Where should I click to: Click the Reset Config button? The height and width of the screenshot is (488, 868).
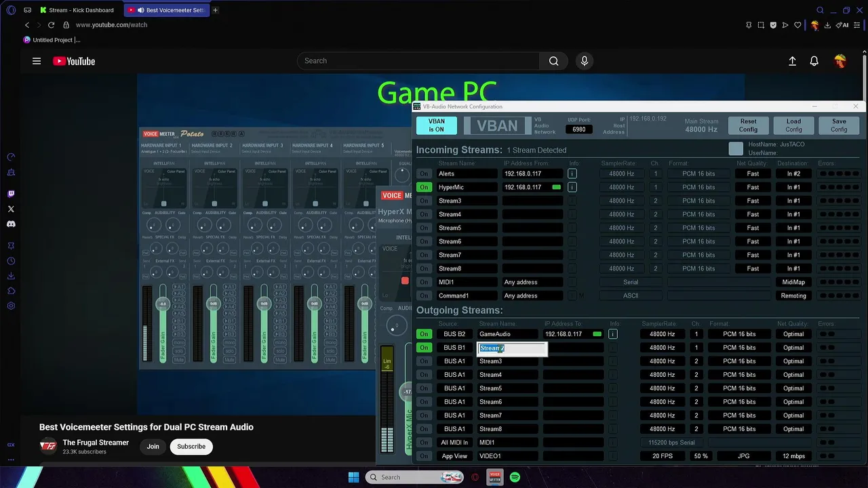pyautogui.click(x=748, y=125)
